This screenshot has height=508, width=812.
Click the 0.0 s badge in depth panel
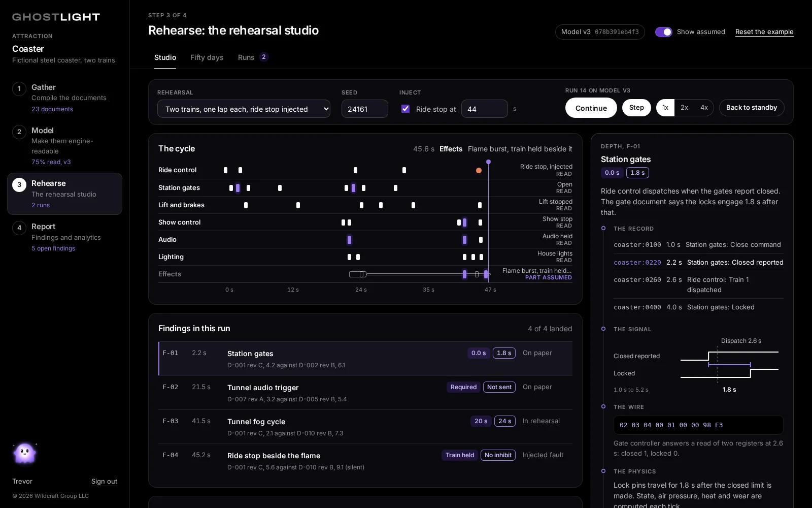point(612,173)
